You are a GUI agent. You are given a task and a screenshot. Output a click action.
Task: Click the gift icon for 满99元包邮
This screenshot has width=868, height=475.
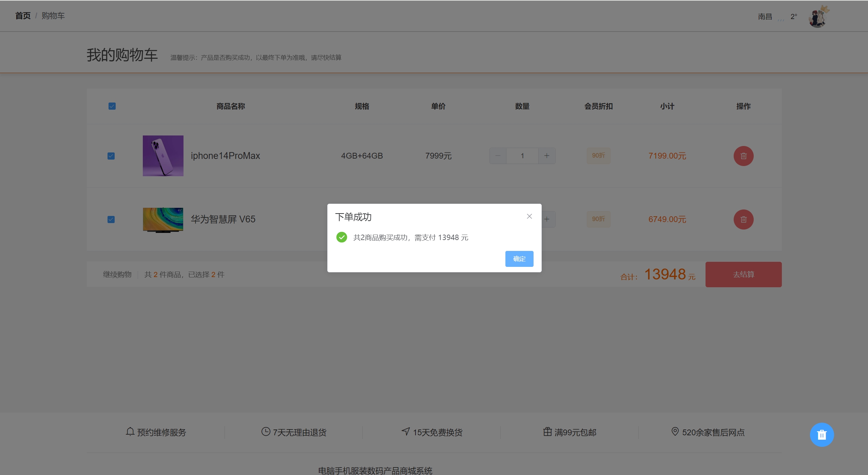click(x=547, y=432)
